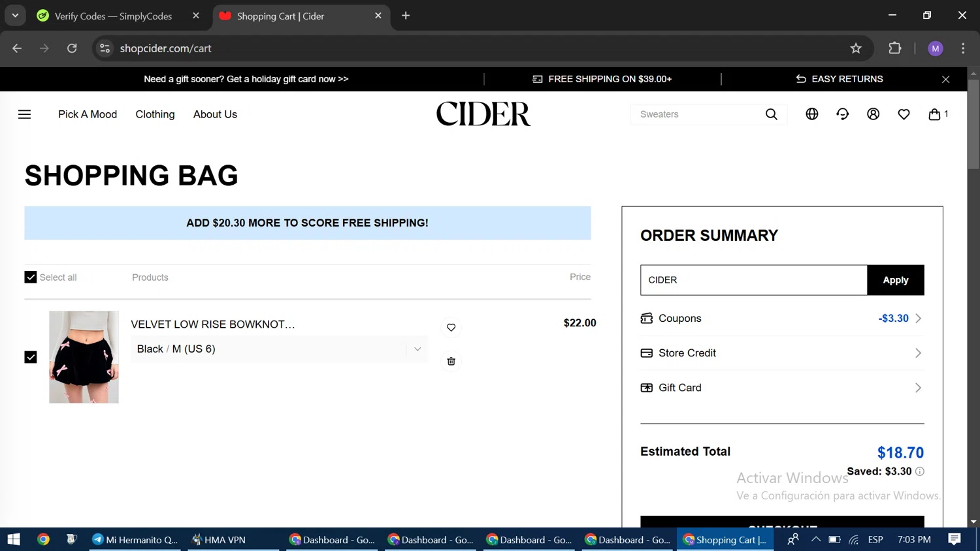Close the Verify Codes SimplyCodes tab
The width and height of the screenshot is (980, 551).
coord(196,16)
